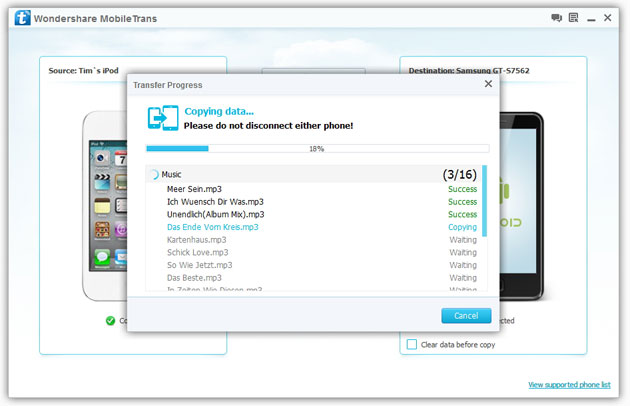Select Das Ende Vom Kreis.mp3 entry
The height and width of the screenshot is (406, 630).
(213, 227)
